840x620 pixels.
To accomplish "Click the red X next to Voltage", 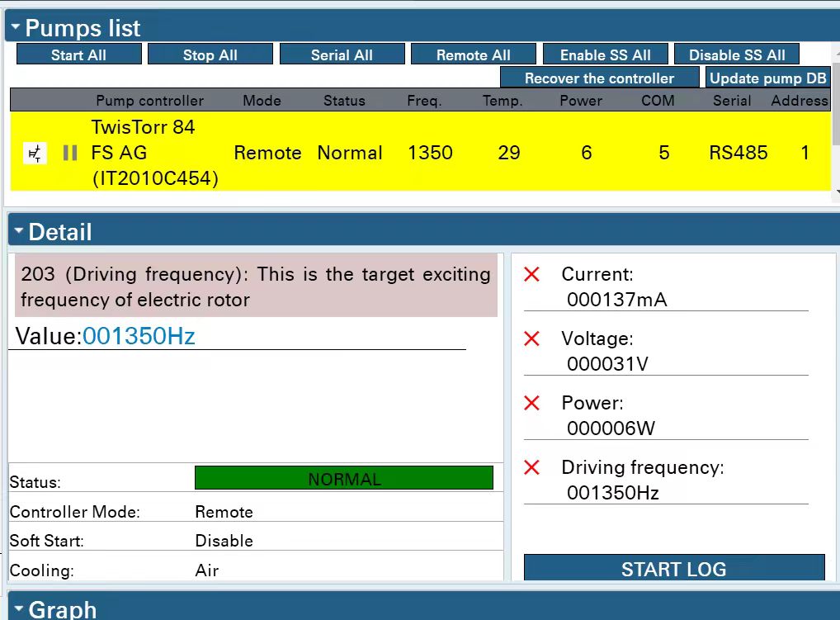I will pyautogui.click(x=532, y=338).
